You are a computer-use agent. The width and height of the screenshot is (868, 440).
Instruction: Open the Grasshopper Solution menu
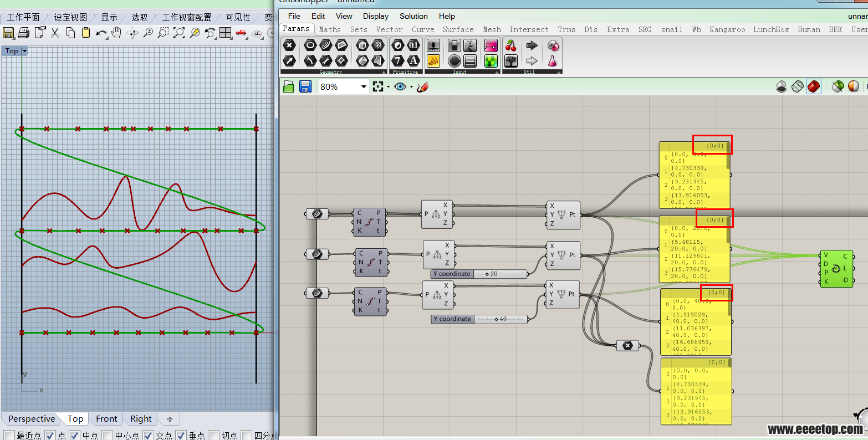[x=413, y=16]
